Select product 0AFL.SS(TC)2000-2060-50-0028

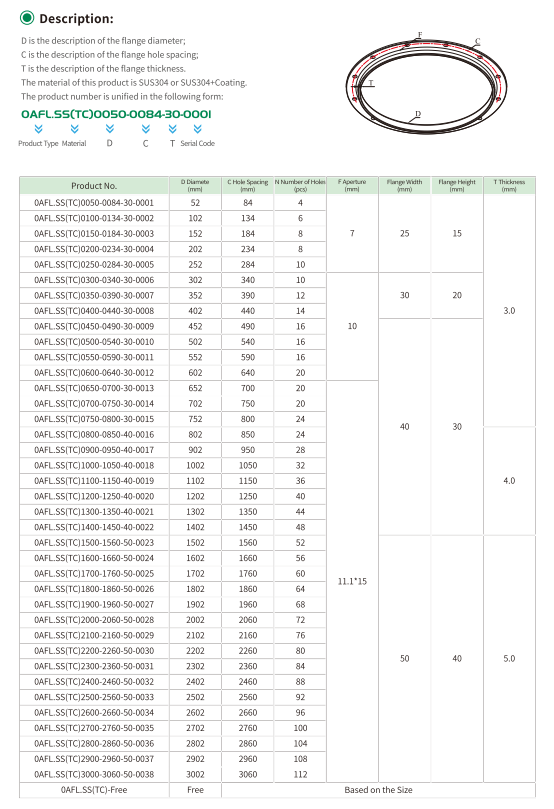(94, 620)
